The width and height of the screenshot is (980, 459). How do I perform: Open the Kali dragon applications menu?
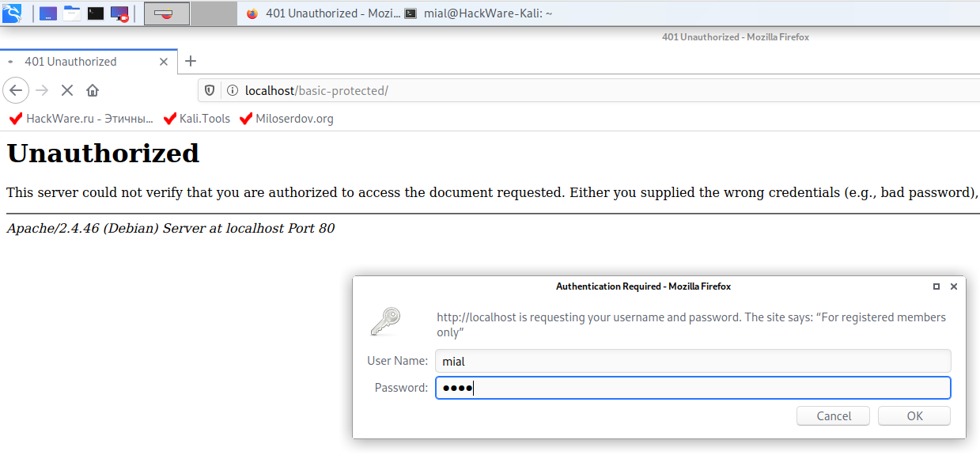pos(12,13)
